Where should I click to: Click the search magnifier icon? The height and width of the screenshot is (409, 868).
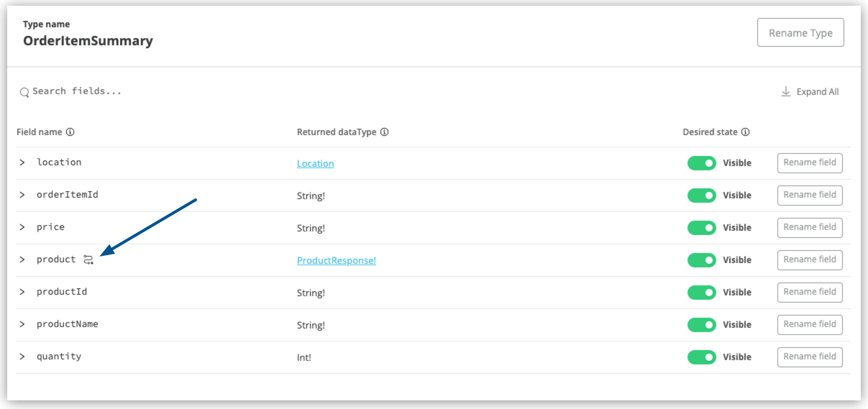(24, 92)
